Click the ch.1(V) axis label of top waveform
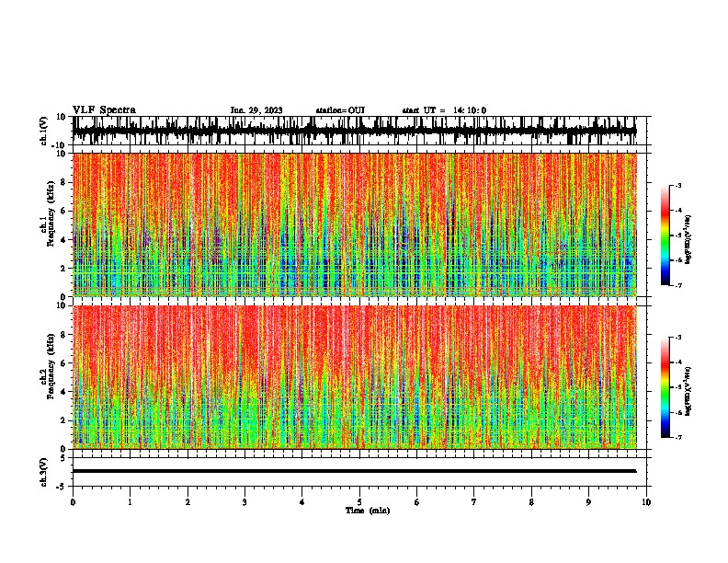 tap(44, 131)
